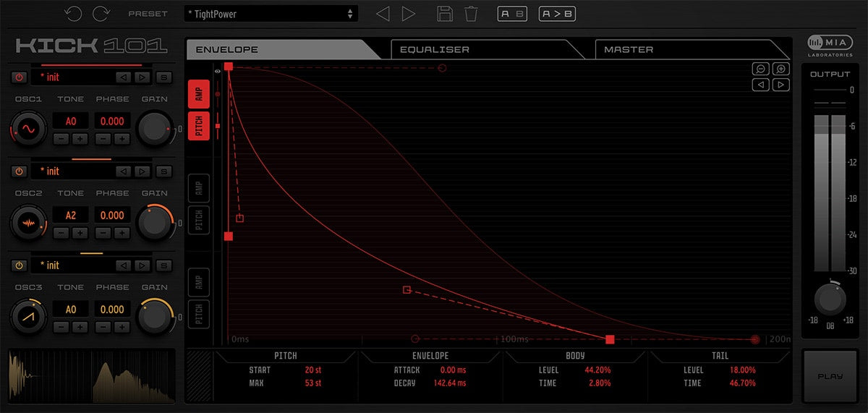Increase OSC1 tone with plus stepper
Screen dimensions: 868x413
[80, 139]
